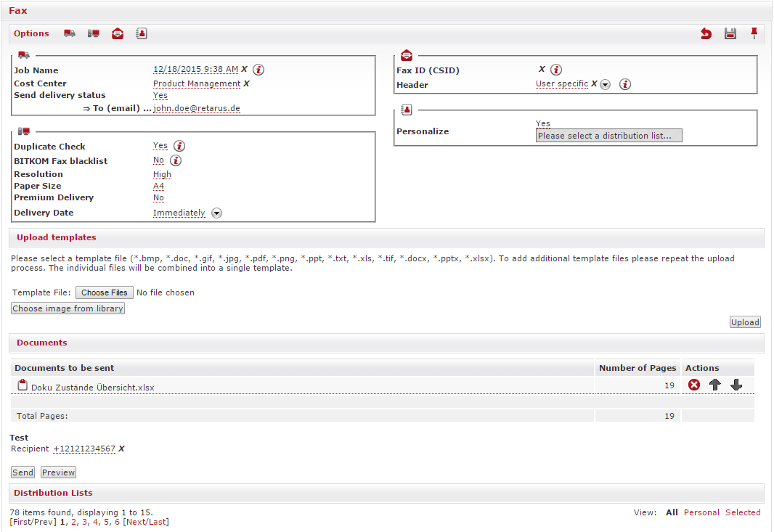Move document up with the up arrow
Viewport: 774px width, 532px height.
tap(715, 385)
